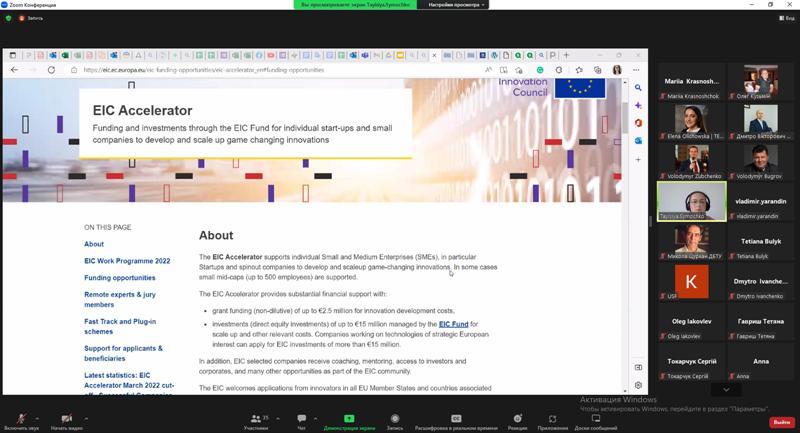Select highlighted active speaker video tile
800x433 pixels.
click(691, 201)
